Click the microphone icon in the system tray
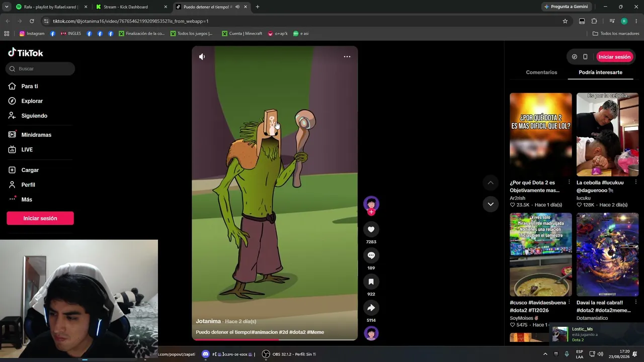Screen dimensions: 644x362 (567, 354)
